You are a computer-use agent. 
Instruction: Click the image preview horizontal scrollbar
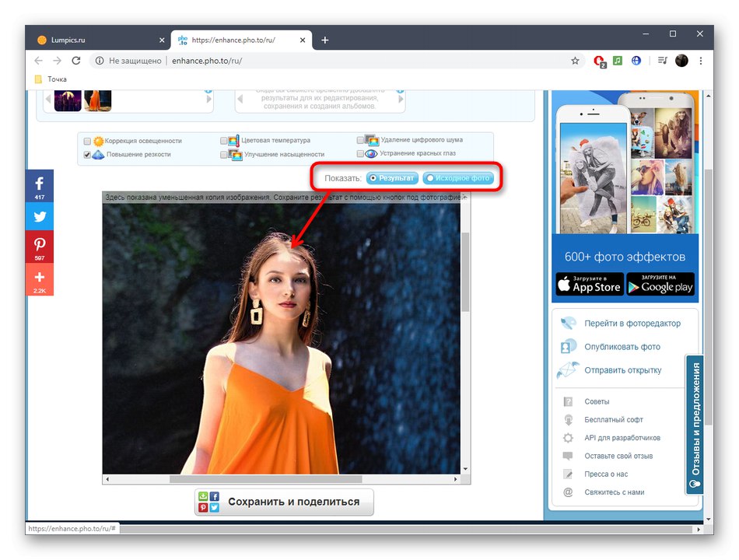pyautogui.click(x=266, y=479)
